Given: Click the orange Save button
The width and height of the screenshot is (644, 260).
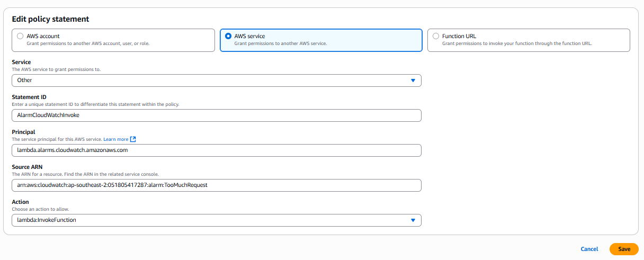Looking at the screenshot, I should [624, 249].
